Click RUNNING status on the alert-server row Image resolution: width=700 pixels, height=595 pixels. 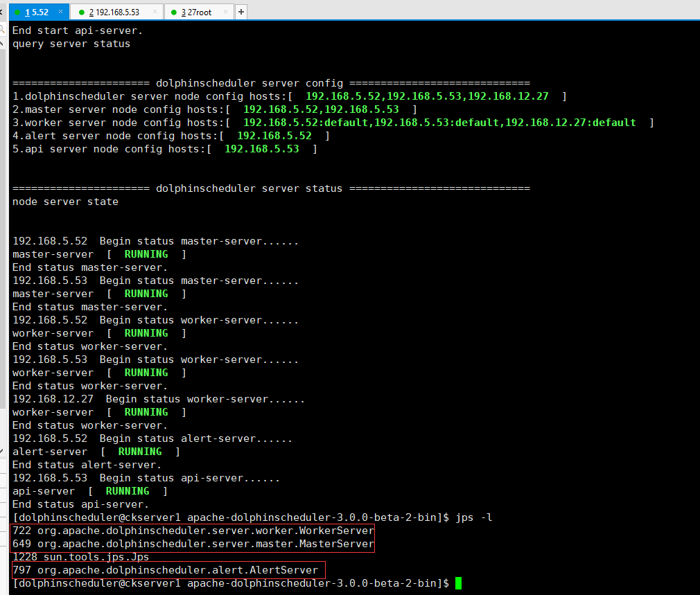click(140, 452)
